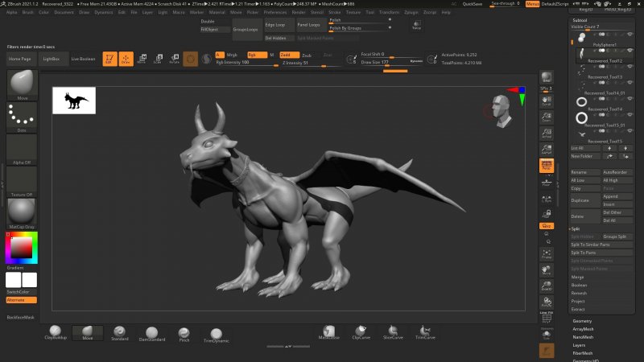The width and height of the screenshot is (644, 362).
Task: Open the Texture Off slot
Action: click(22, 182)
